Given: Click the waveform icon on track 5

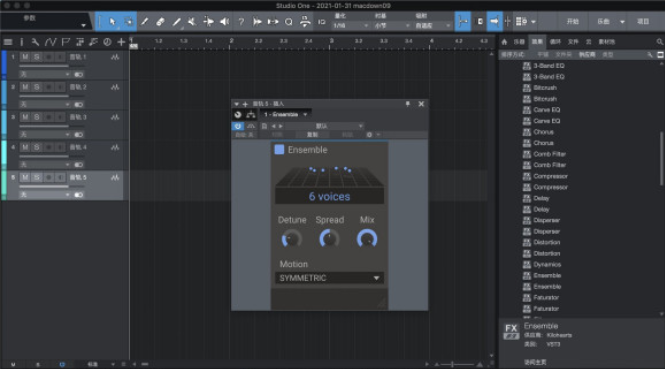Looking at the screenshot, I should pos(115,178).
